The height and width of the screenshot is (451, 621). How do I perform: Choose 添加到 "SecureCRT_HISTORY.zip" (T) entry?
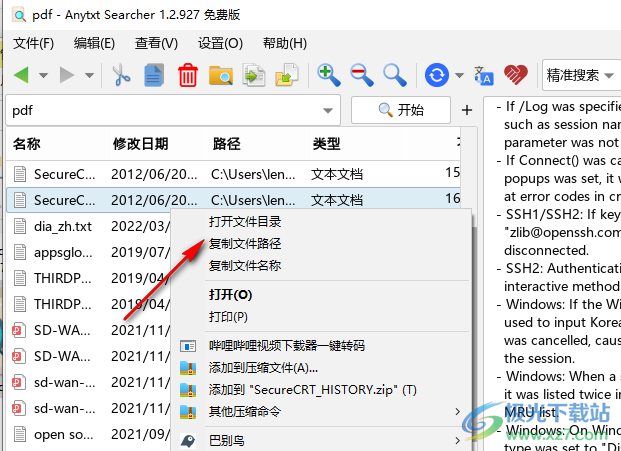point(312,390)
